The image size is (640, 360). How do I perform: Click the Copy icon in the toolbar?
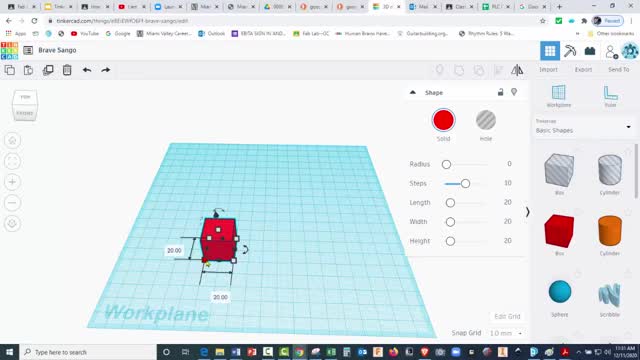tap(10, 70)
